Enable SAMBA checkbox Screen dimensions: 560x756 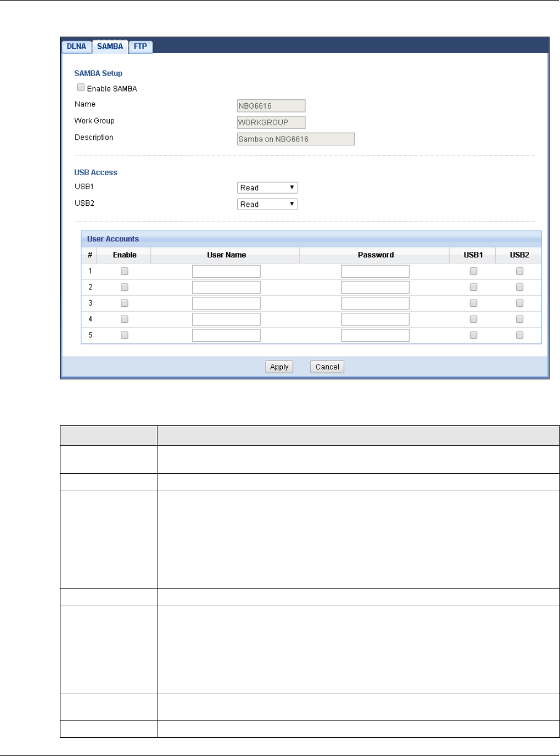[x=81, y=87]
